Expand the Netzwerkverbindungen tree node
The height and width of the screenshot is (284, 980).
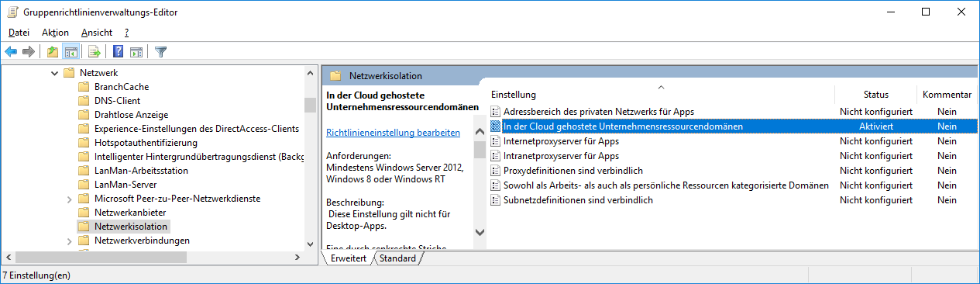click(x=68, y=241)
